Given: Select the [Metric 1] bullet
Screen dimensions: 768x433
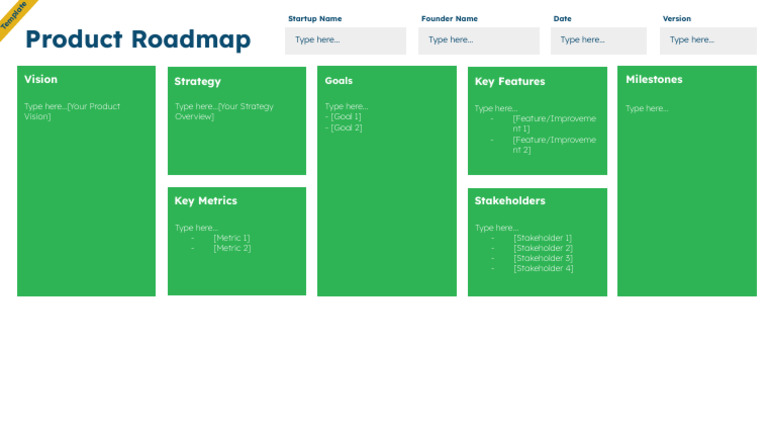Looking at the screenshot, I should pos(232,238).
